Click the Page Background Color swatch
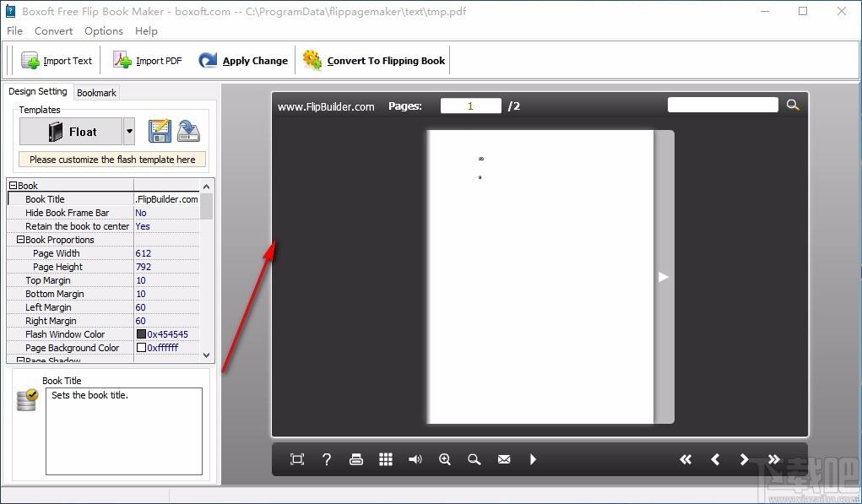The image size is (862, 504). (x=141, y=347)
